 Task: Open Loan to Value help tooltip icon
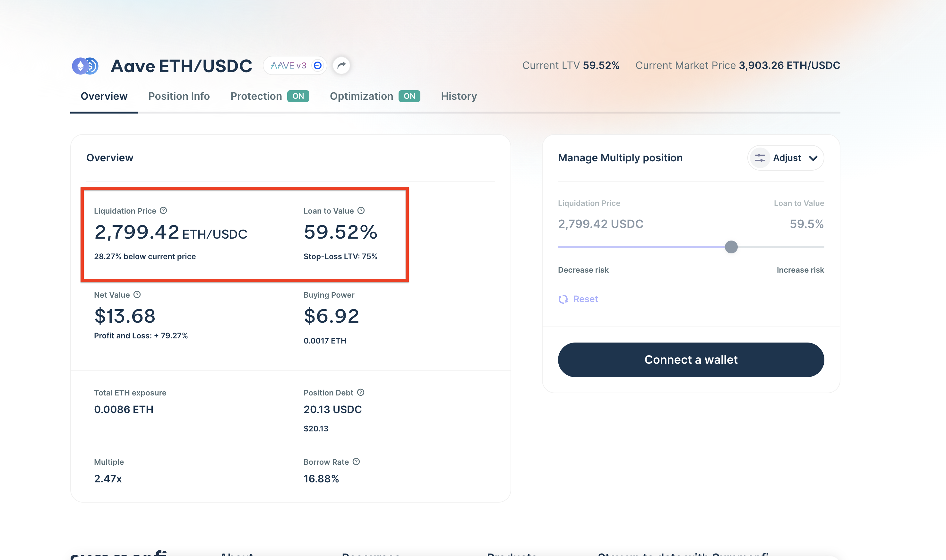click(361, 211)
